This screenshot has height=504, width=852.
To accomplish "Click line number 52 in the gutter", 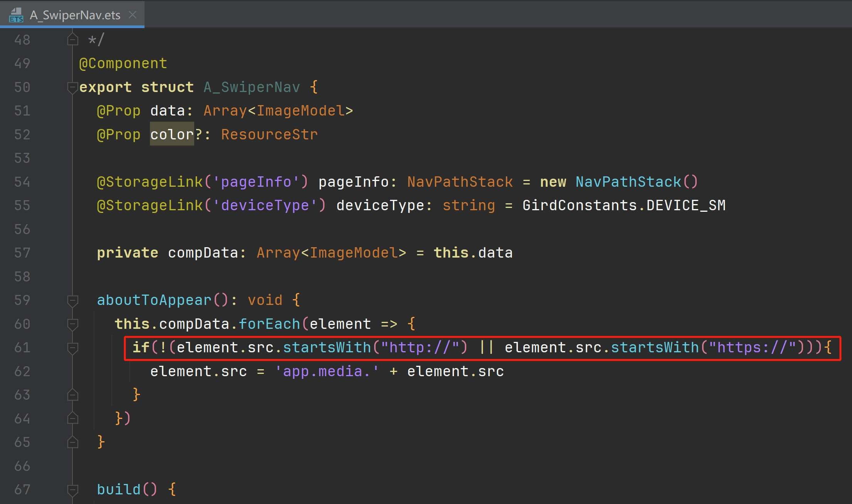I will 22,134.
